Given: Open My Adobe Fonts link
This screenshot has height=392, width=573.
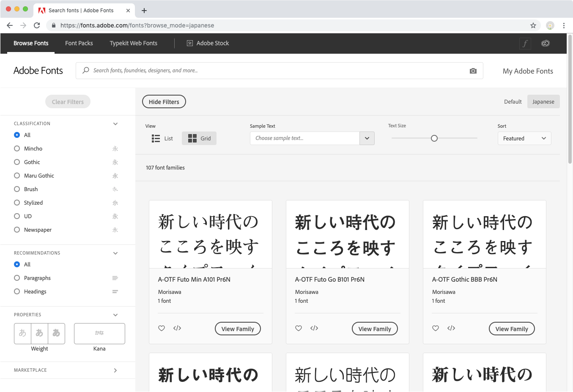Looking at the screenshot, I should [x=528, y=71].
